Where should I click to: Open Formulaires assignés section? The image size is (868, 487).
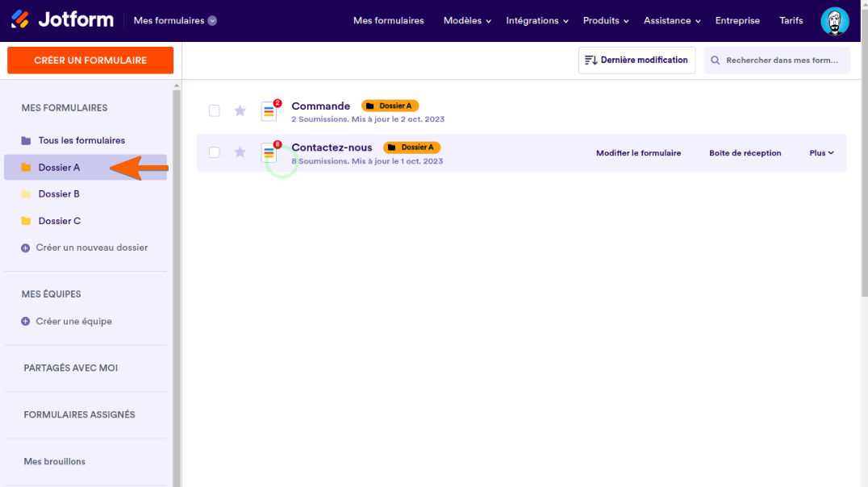79,414
